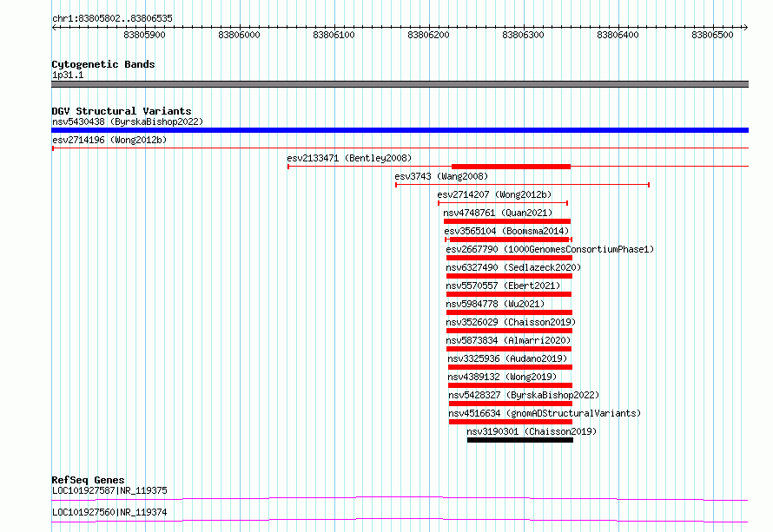Select the red nsv4748761 Quan2021 bar
Image resolution: width=773 pixels, height=532 pixels.
point(507,221)
